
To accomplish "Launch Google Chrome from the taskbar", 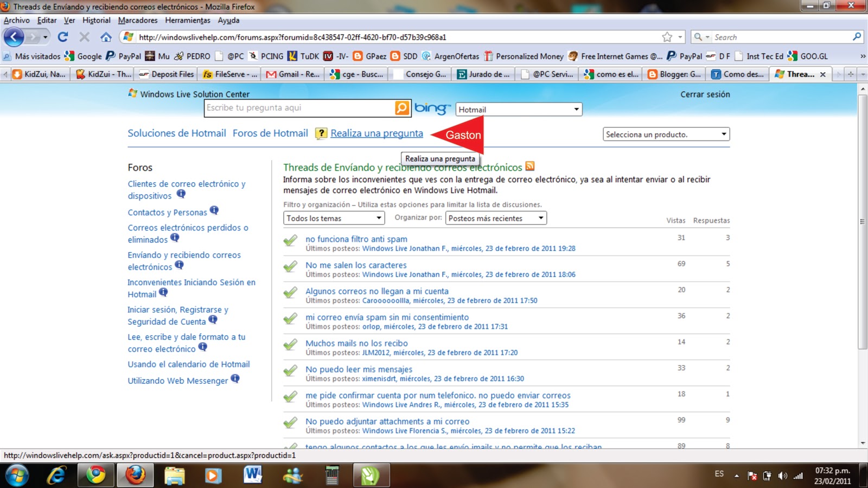I will (x=96, y=476).
